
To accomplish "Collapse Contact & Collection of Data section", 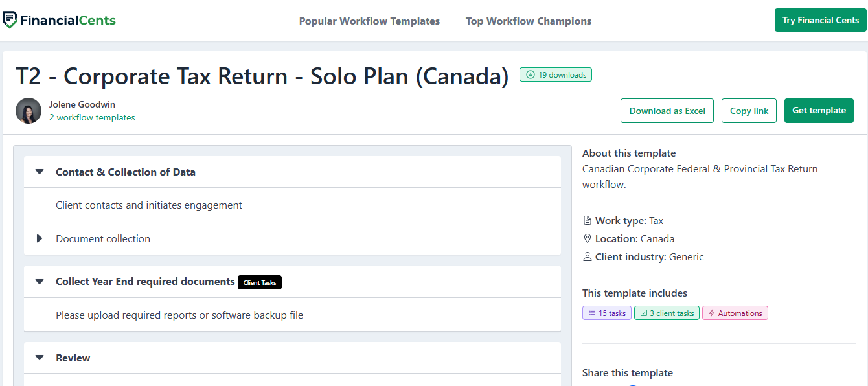I will pyautogui.click(x=40, y=172).
